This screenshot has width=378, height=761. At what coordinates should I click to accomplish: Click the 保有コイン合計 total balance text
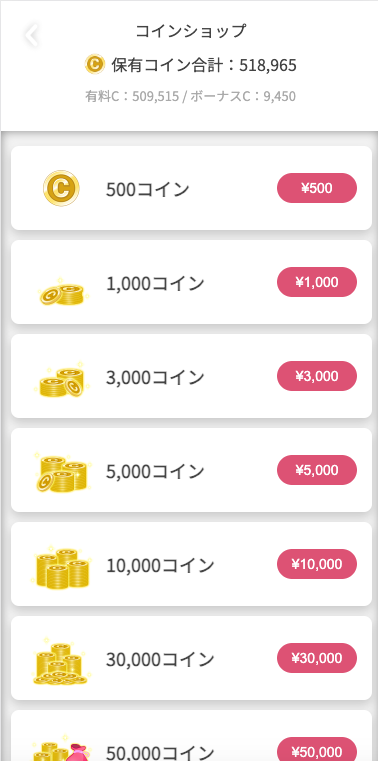pos(204,65)
